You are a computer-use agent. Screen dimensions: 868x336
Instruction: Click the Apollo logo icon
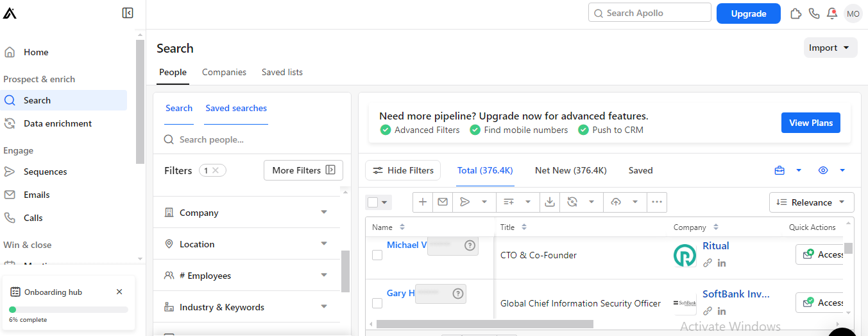point(10,13)
